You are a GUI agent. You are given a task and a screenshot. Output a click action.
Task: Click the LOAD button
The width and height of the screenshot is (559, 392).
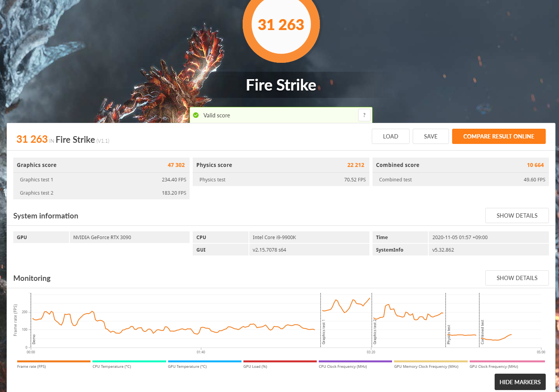click(x=390, y=136)
